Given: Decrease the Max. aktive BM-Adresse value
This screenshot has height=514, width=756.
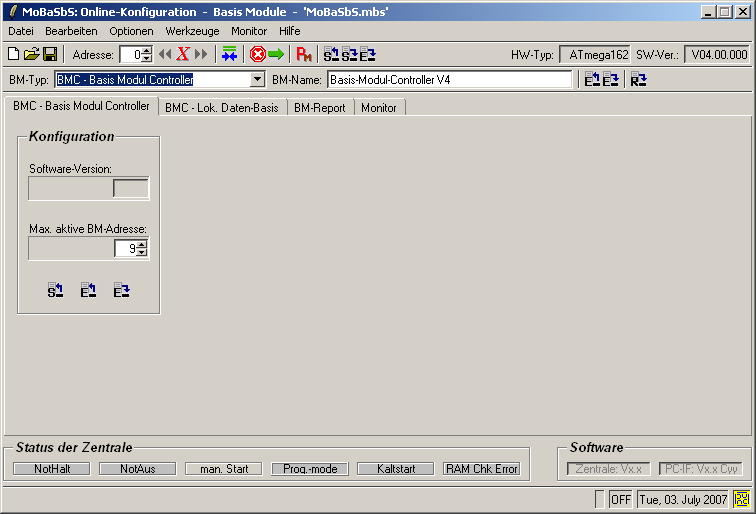Looking at the screenshot, I should tap(142, 253).
